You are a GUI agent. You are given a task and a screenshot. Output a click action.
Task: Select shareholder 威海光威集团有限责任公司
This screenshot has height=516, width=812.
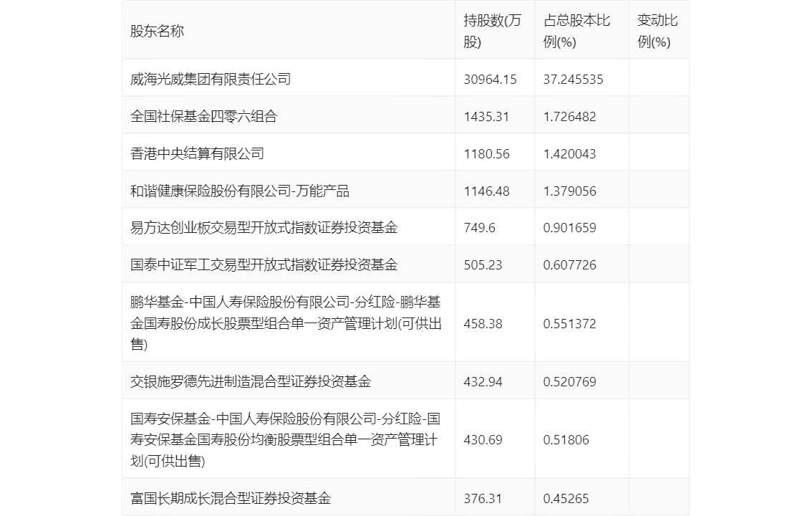[211, 80]
